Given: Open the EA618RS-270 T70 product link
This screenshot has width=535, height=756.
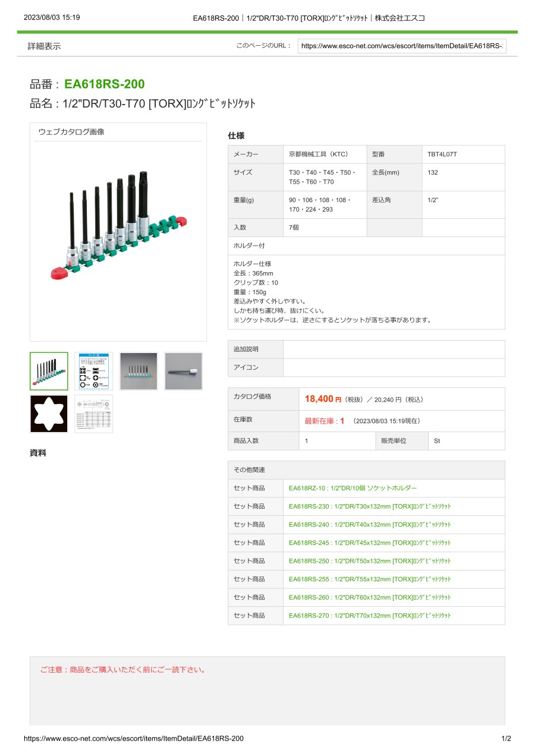Looking at the screenshot, I should point(370,616).
